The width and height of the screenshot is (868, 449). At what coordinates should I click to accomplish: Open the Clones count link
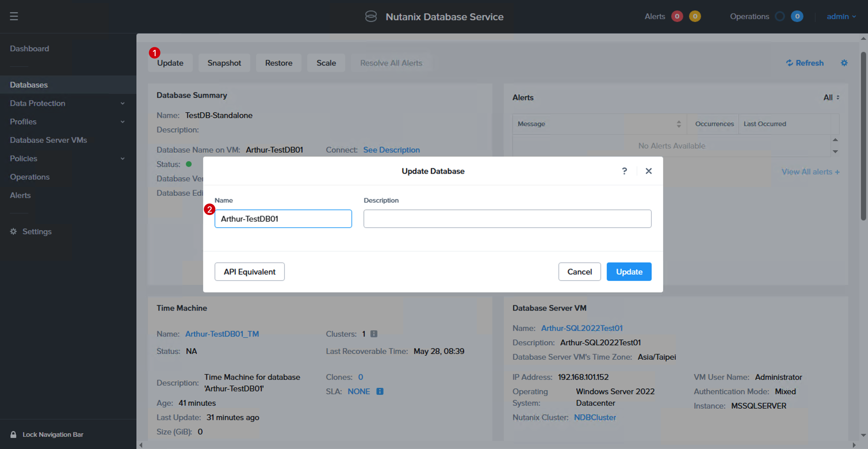coord(361,377)
